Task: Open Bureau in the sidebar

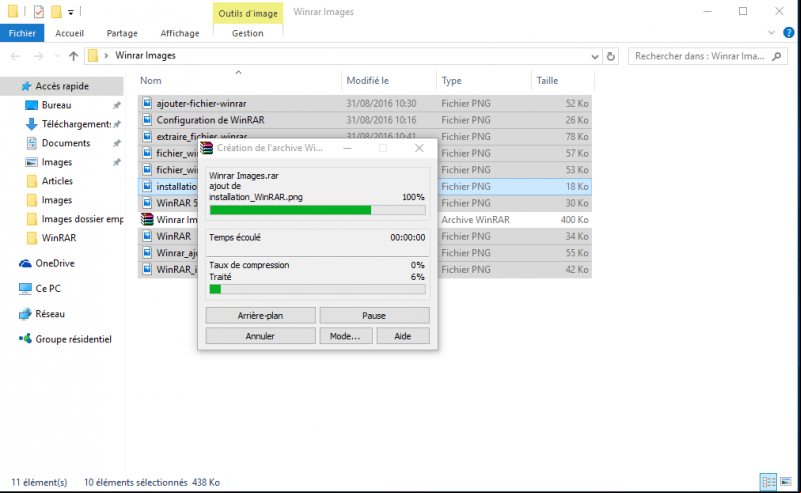Action: coord(56,105)
